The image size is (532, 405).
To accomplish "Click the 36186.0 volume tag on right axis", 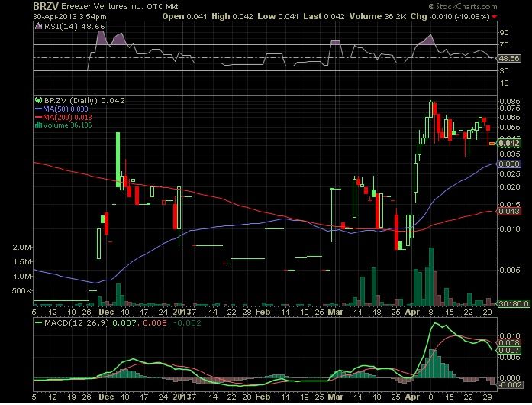I will [514, 303].
